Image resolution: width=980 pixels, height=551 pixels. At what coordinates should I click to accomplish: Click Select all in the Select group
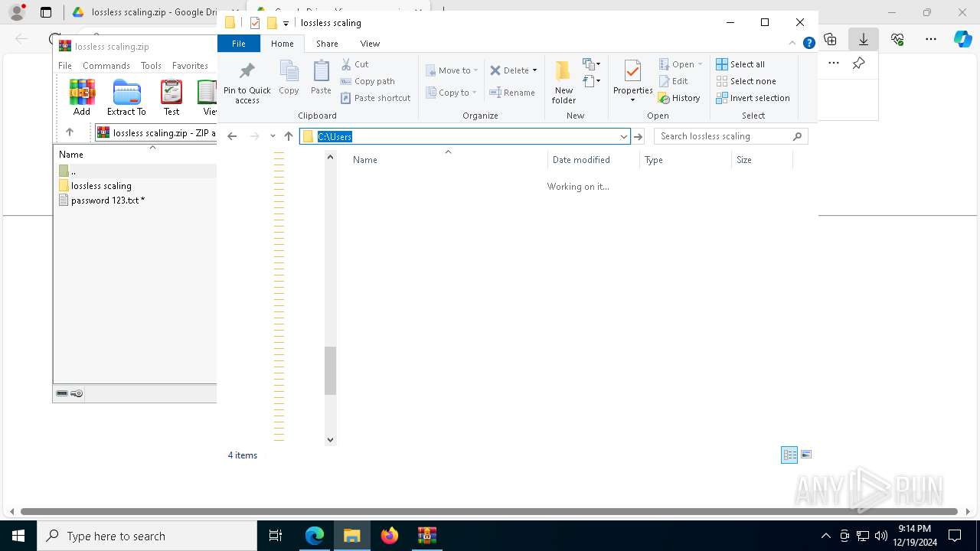click(x=740, y=64)
